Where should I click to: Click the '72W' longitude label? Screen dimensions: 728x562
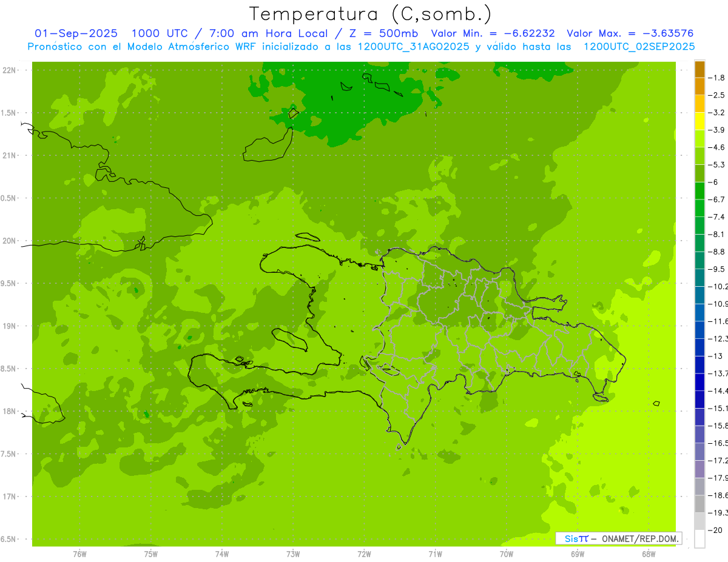click(364, 554)
